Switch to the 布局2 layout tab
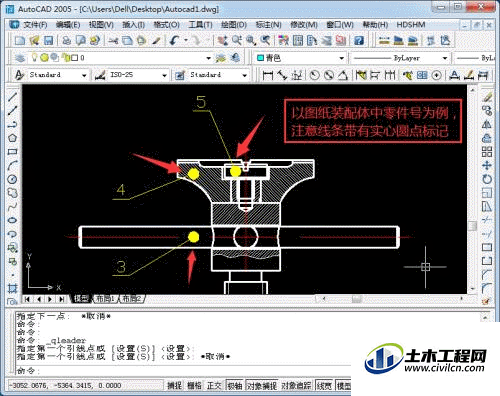Viewport: 500px width, 396px height. [131, 299]
